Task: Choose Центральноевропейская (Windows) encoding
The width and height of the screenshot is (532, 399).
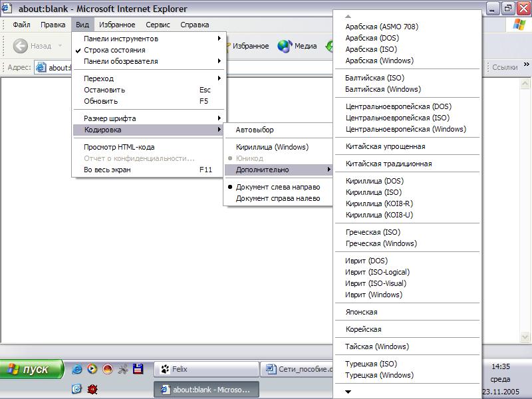Action: click(x=407, y=129)
